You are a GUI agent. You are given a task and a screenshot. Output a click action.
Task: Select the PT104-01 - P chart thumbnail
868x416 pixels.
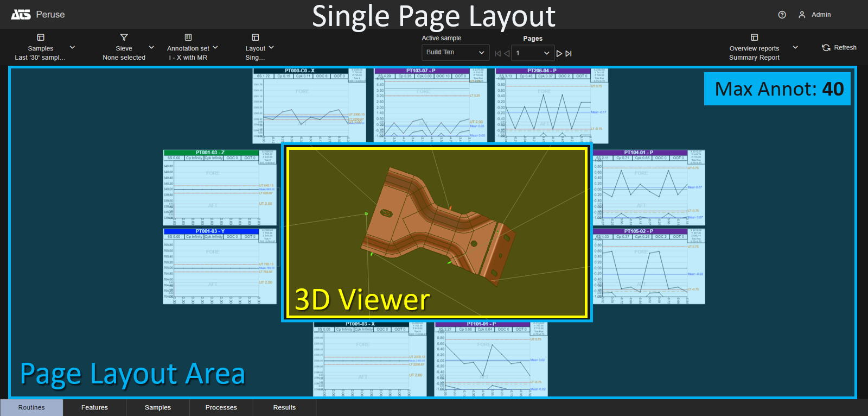click(648, 187)
